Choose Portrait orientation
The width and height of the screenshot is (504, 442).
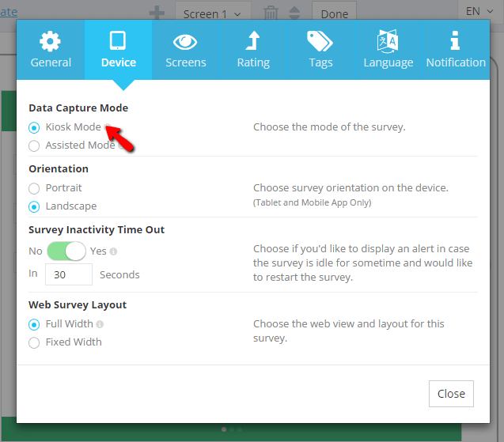tap(34, 188)
